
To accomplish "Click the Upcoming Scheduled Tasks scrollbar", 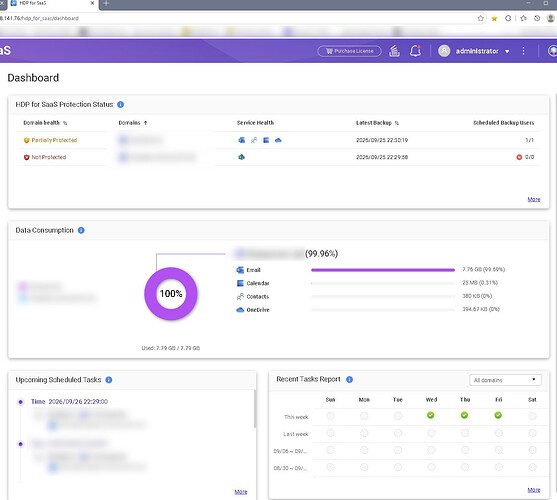I will (x=255, y=409).
